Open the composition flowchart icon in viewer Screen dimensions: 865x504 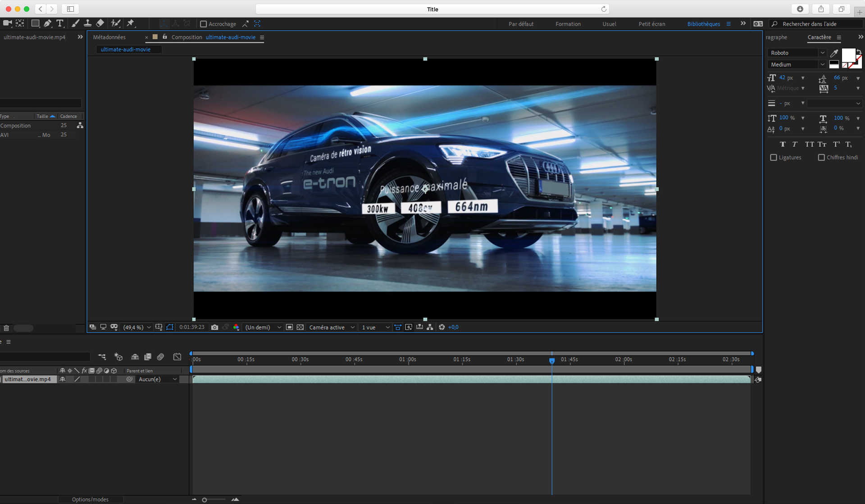click(430, 327)
